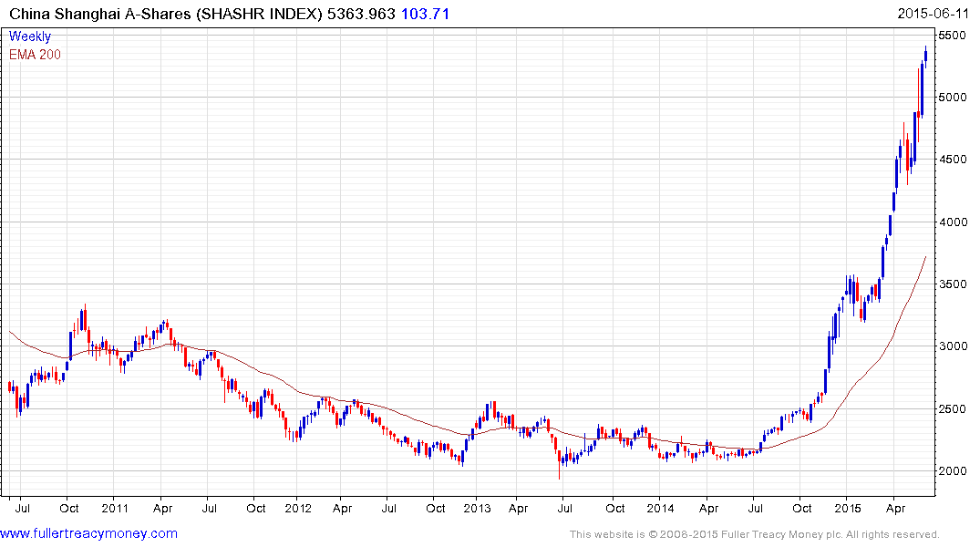The image size is (980, 547).
Task: Click the 2000 price axis label
Action: (952, 471)
